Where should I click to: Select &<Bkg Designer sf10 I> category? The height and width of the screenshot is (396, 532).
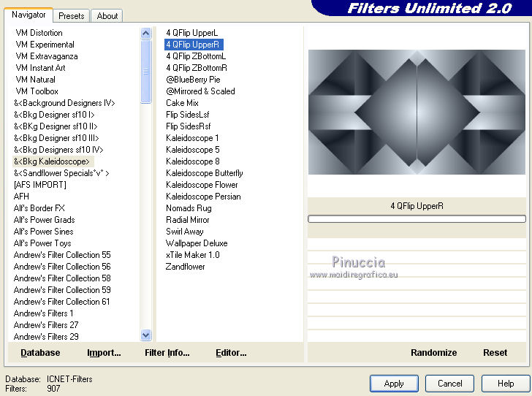(x=54, y=115)
